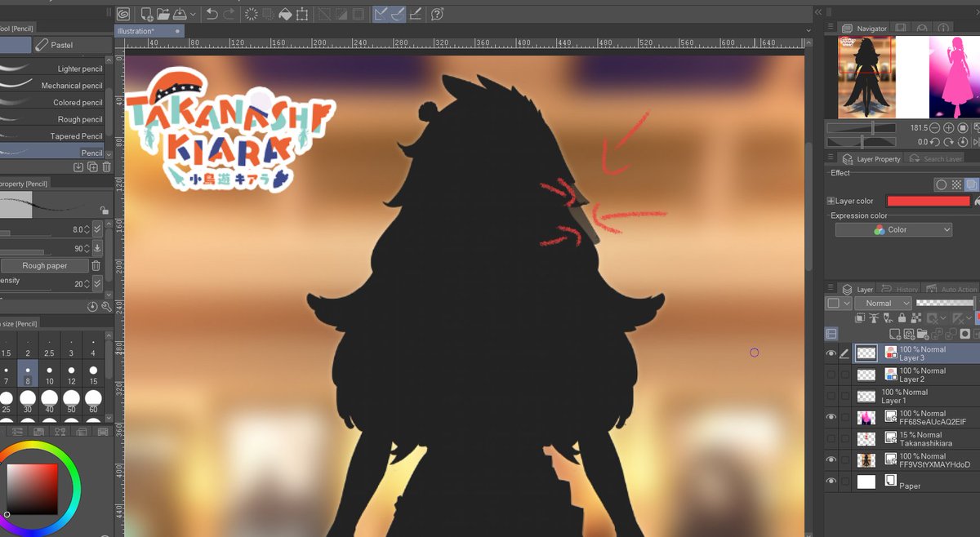Undo the last action
980x537 pixels.
212,14
